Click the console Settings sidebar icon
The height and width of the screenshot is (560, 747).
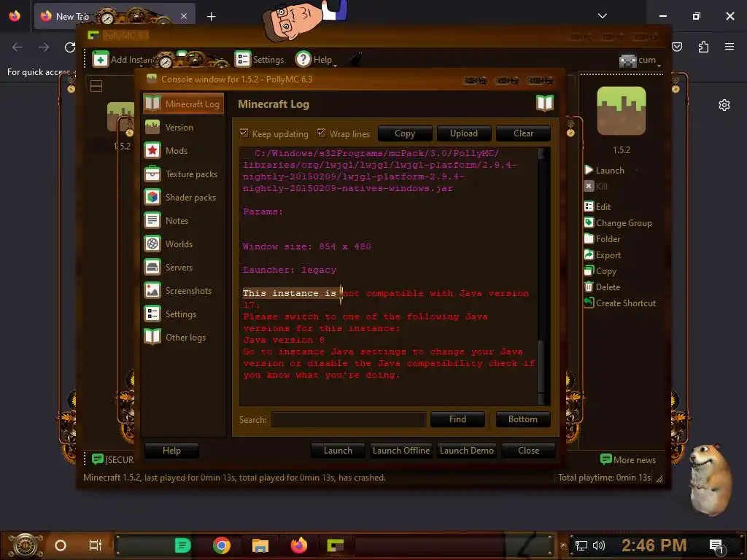point(152,314)
